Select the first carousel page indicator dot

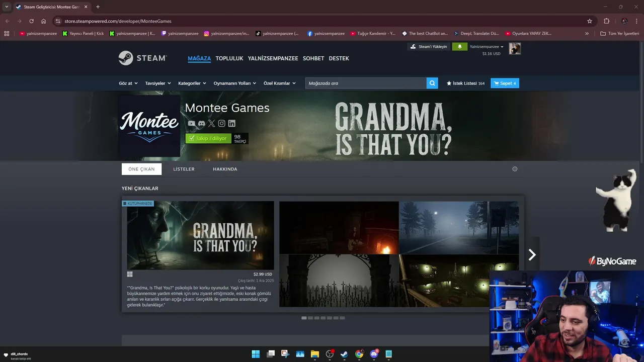(x=304, y=318)
